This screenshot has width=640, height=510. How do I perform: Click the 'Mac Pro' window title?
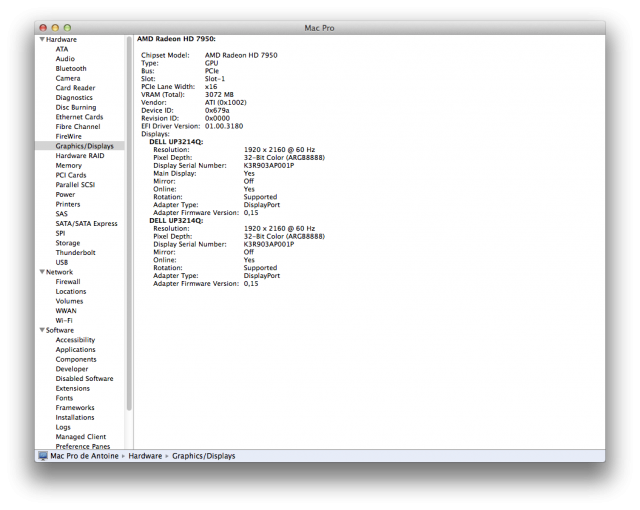click(x=319, y=28)
